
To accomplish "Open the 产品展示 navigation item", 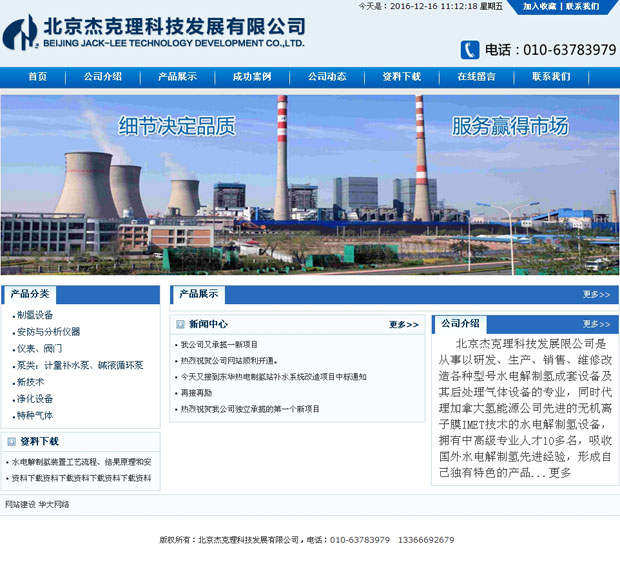I will coord(177,77).
